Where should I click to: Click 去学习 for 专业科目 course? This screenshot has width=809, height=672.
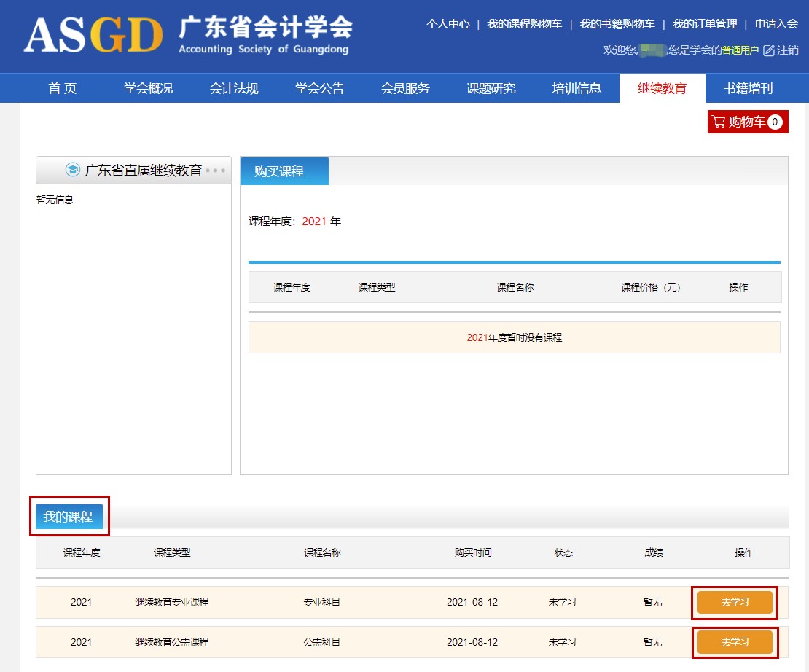pyautogui.click(x=735, y=602)
